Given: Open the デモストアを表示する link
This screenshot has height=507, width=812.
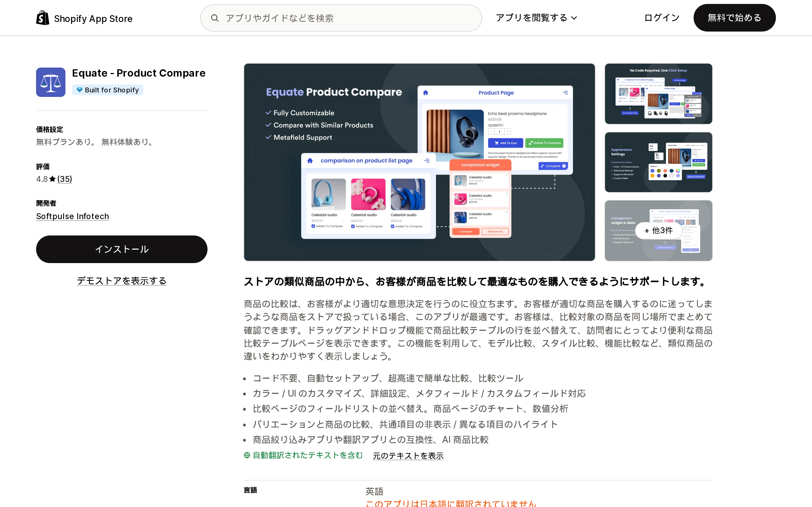Looking at the screenshot, I should click(x=122, y=281).
